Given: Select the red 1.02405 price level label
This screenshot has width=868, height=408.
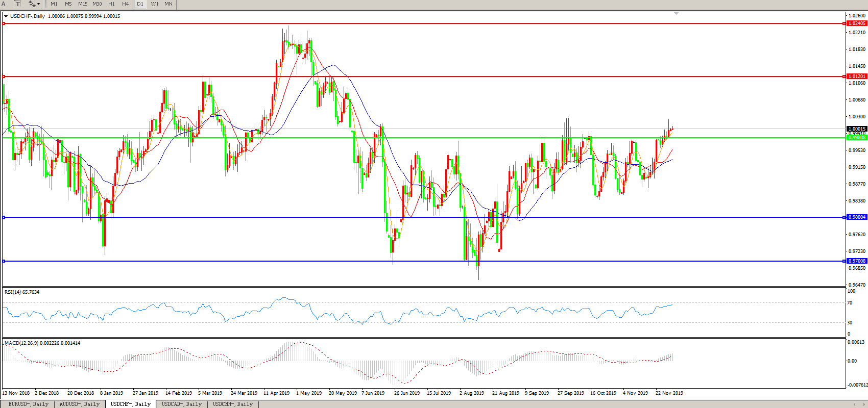Looking at the screenshot, I should click(857, 23).
